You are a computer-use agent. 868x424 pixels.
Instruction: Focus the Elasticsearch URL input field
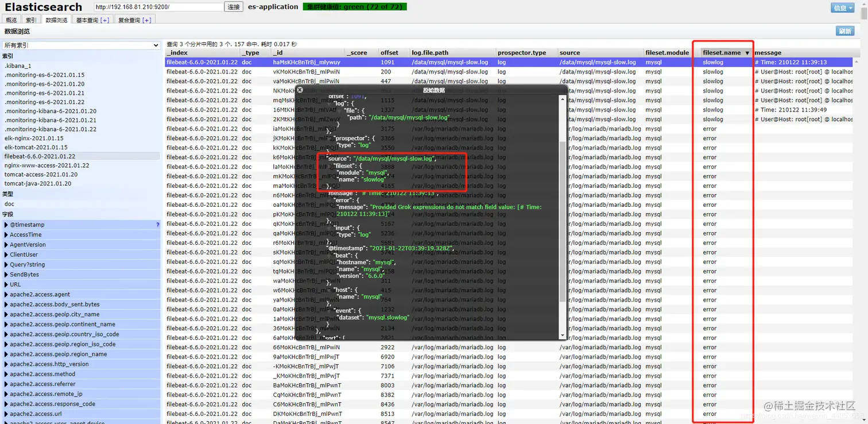[x=159, y=7]
